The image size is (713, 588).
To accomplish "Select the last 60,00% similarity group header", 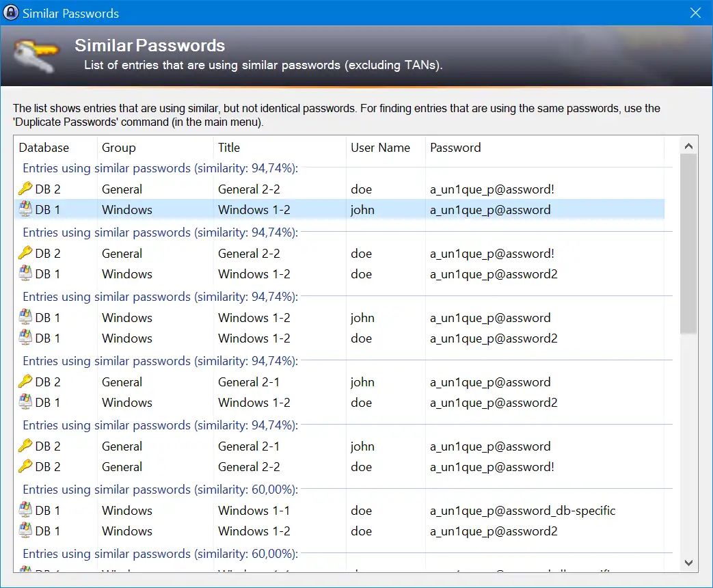I will pyautogui.click(x=160, y=553).
